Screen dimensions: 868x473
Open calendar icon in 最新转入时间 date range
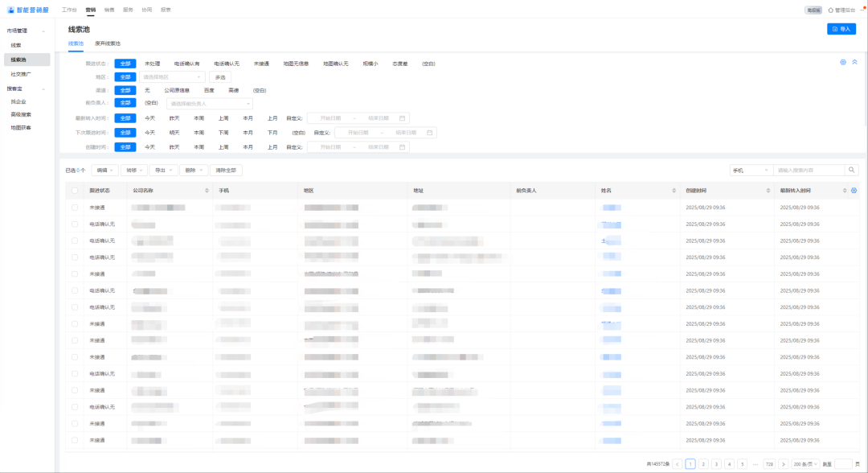[x=403, y=118]
